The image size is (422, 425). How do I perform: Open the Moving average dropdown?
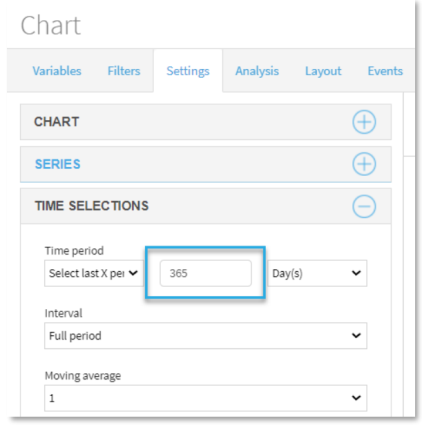click(x=206, y=398)
